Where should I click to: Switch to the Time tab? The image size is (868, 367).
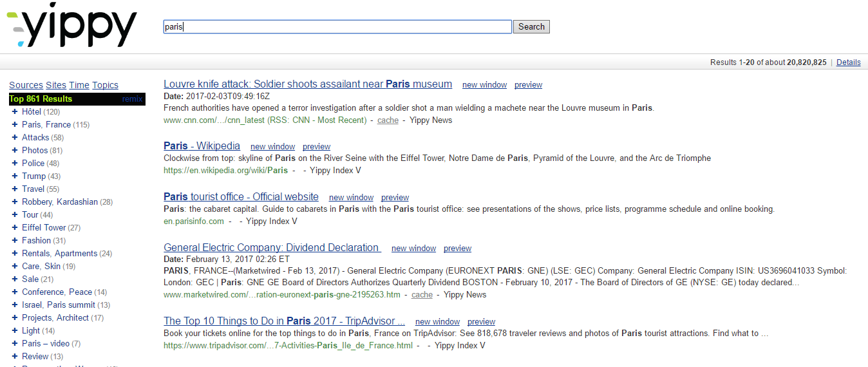click(79, 85)
